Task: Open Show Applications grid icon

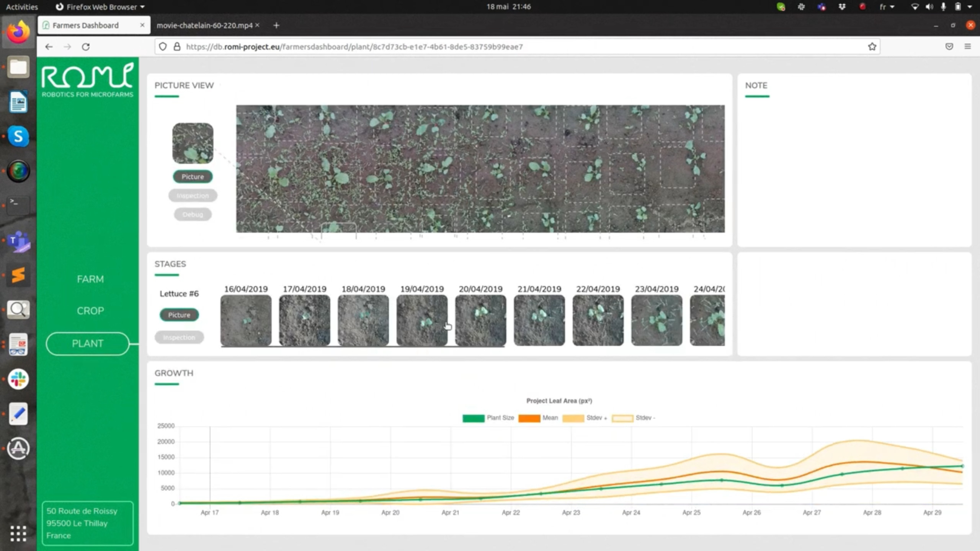Action: click(x=18, y=533)
